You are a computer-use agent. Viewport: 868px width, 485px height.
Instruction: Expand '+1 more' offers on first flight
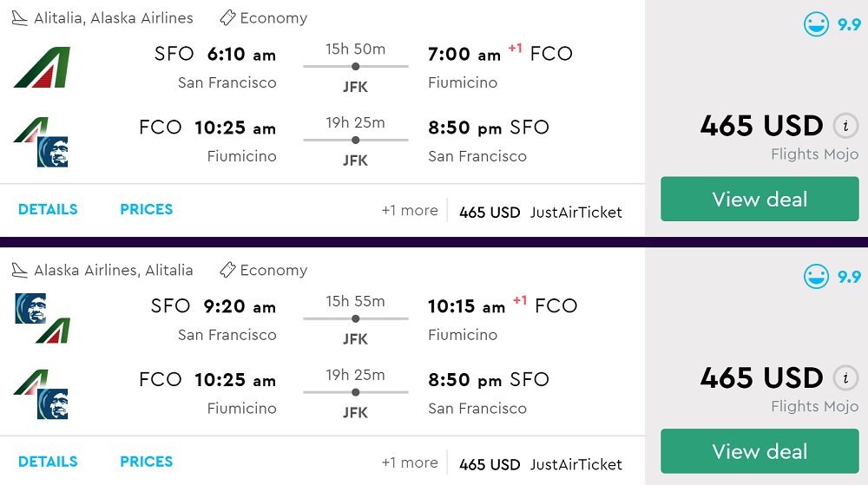pyautogui.click(x=410, y=211)
